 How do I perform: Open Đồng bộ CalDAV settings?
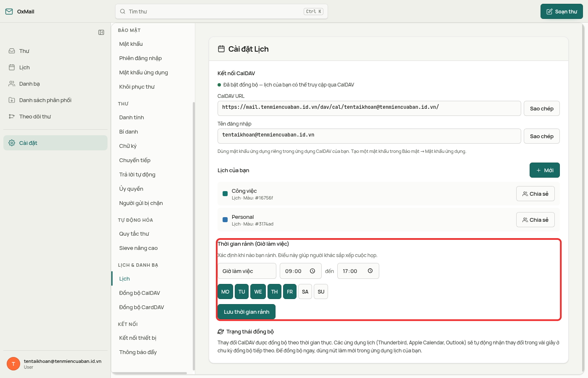point(152,293)
